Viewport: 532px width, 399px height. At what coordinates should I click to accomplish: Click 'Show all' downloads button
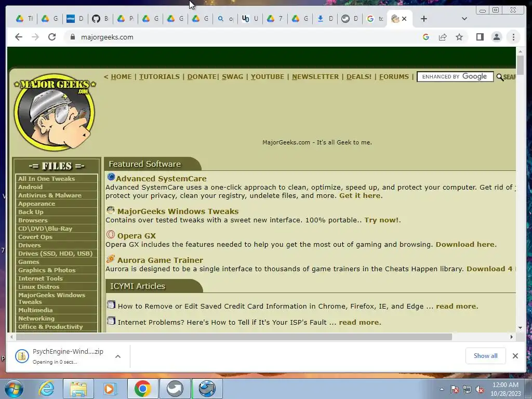tap(486, 355)
